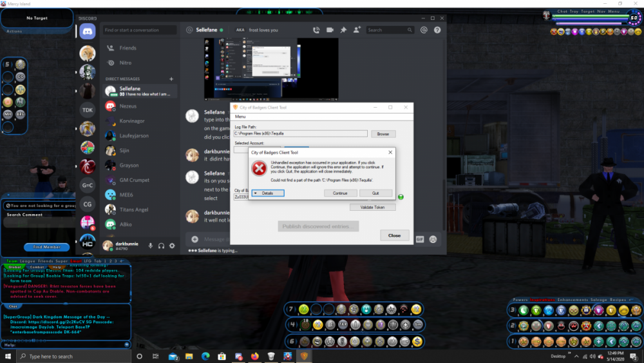Viewport: 644px width, 363px height.
Task: Click in-game Search Comment field
Action: click(39, 223)
